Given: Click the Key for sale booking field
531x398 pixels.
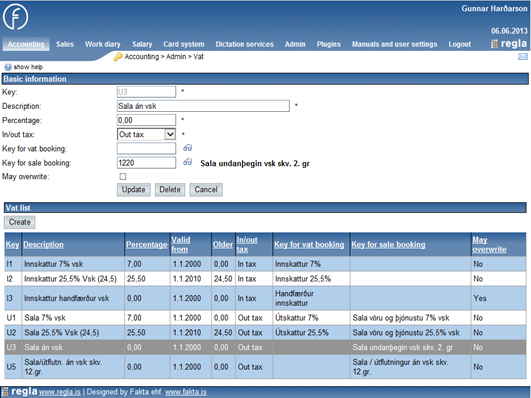Looking at the screenshot, I should 146,163.
